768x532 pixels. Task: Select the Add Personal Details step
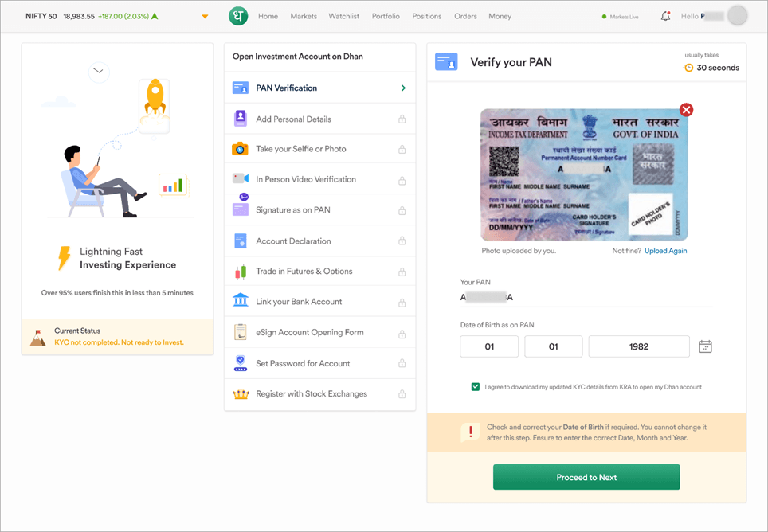[x=293, y=119]
